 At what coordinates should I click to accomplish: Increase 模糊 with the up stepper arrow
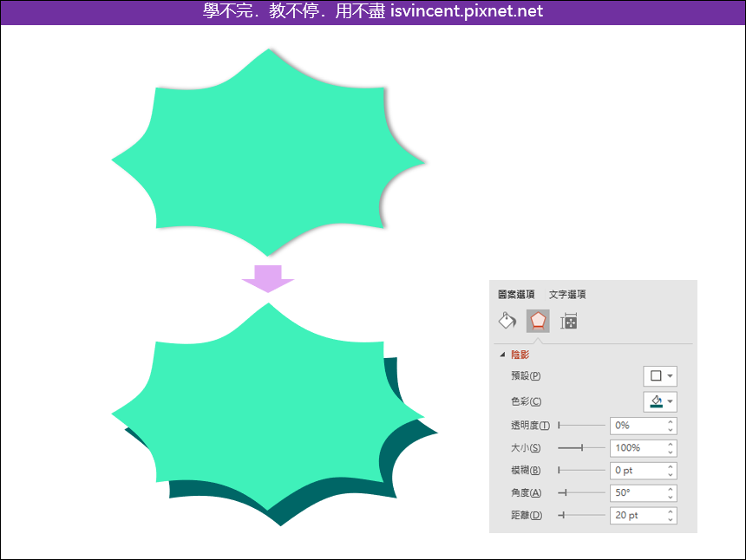671,466
